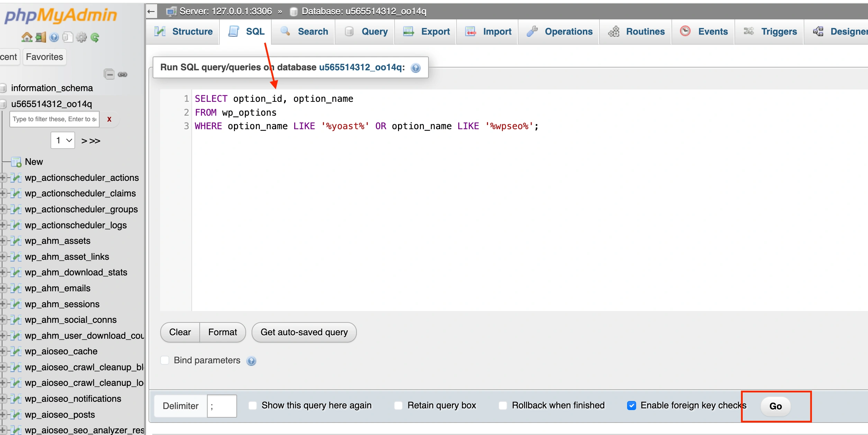Enable the Retain query box checkbox

(x=399, y=405)
